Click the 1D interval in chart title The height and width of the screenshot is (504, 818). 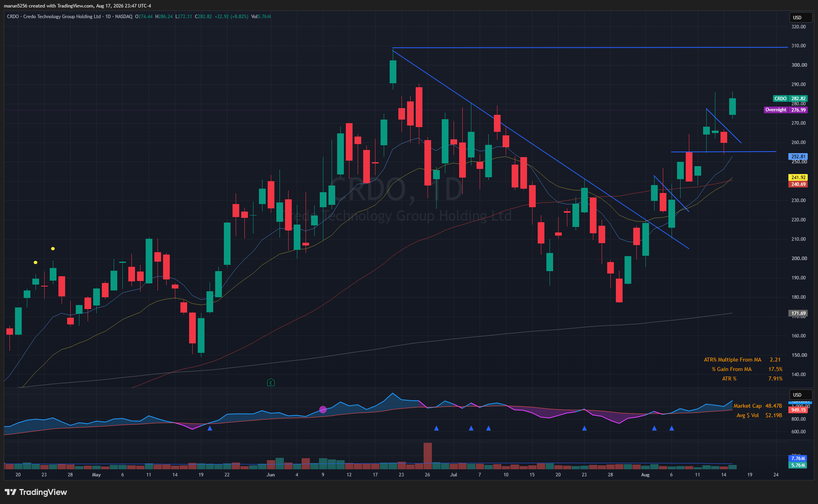pos(108,17)
